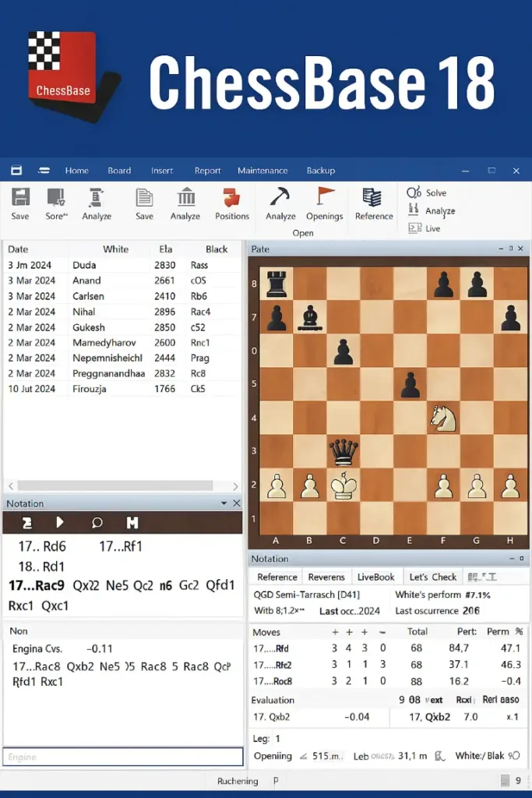Click the play arrow in the Notation toolbar
532x798 pixels.
click(x=60, y=523)
